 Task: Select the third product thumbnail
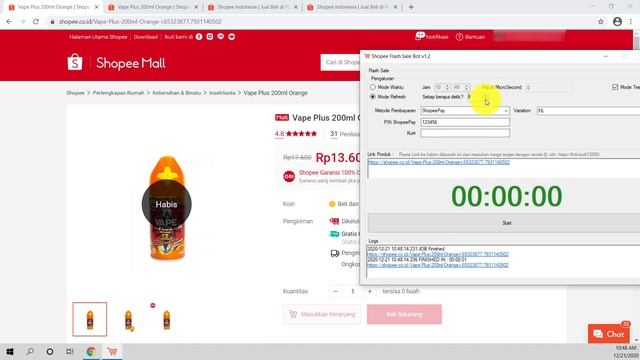pos(167,319)
